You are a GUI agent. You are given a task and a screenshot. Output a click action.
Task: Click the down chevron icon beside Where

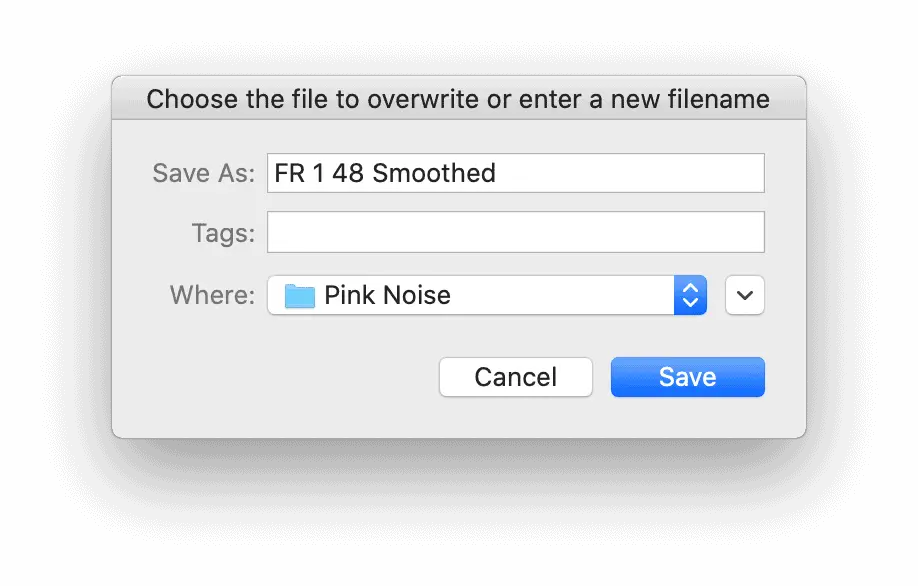[x=745, y=295]
